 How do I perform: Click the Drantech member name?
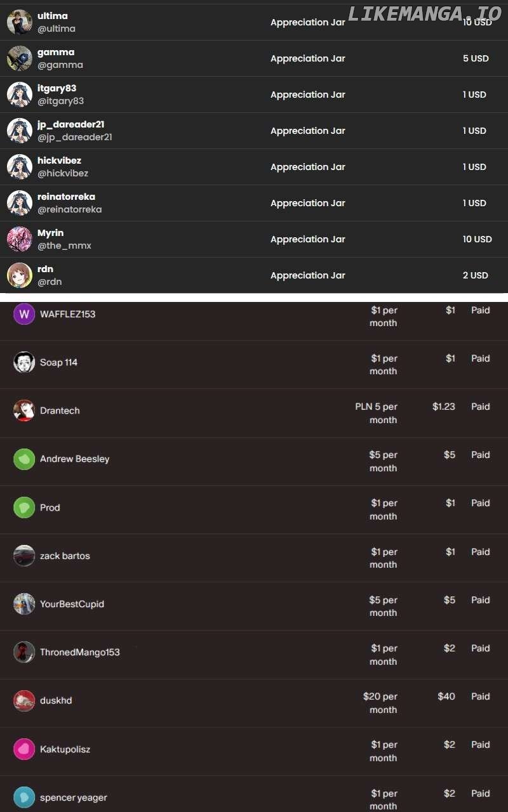tap(60, 410)
